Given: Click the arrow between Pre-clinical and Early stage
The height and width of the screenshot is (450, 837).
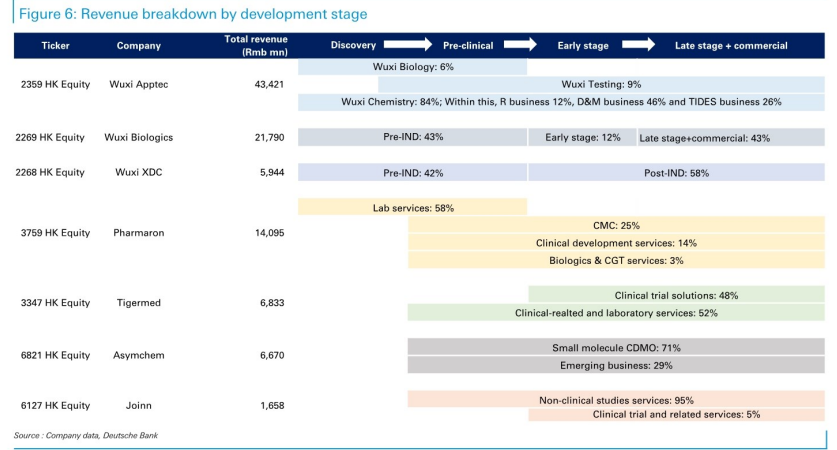Looking at the screenshot, I should tap(520, 44).
